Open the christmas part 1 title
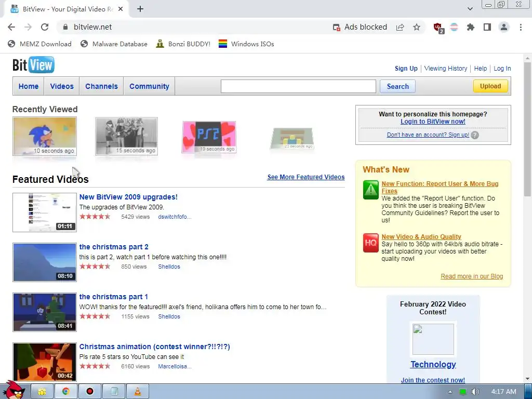The width and height of the screenshot is (532, 399). pyautogui.click(x=114, y=297)
